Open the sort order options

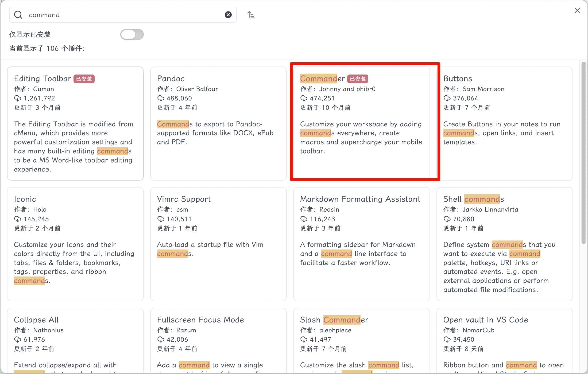point(251,15)
